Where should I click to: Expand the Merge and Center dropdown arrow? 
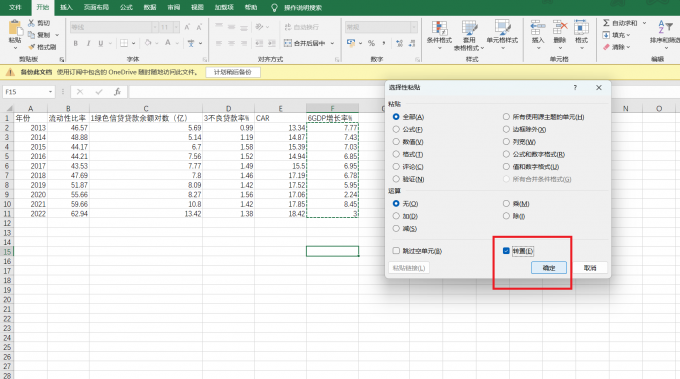coord(332,43)
